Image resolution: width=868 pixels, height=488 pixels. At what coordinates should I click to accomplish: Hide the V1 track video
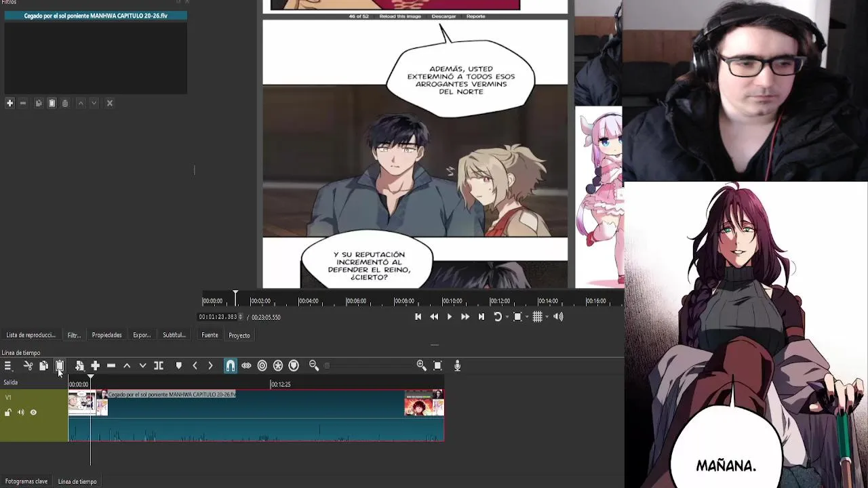[33, 412]
